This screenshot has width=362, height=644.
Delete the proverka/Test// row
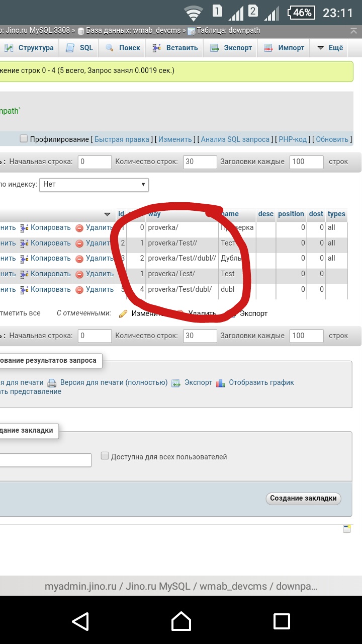[95, 243]
